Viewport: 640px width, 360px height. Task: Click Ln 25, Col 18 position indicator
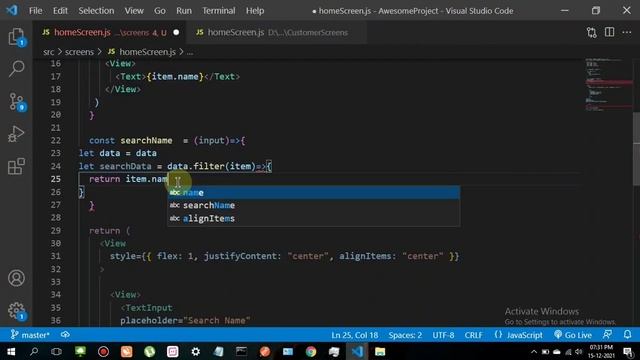[354, 335]
